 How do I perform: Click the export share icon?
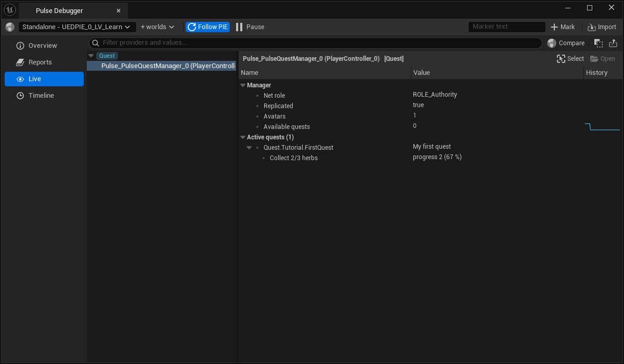tap(613, 43)
